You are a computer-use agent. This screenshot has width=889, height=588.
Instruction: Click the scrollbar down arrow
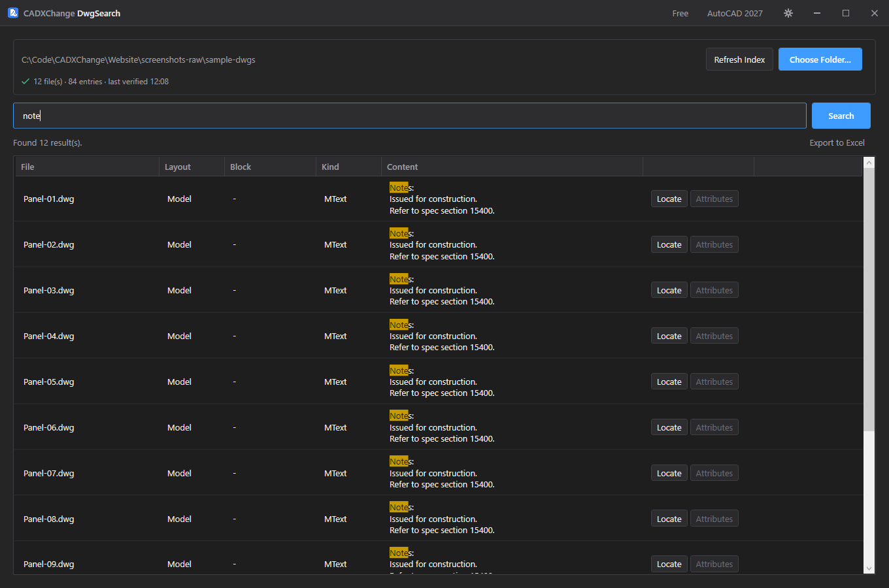tap(869, 568)
